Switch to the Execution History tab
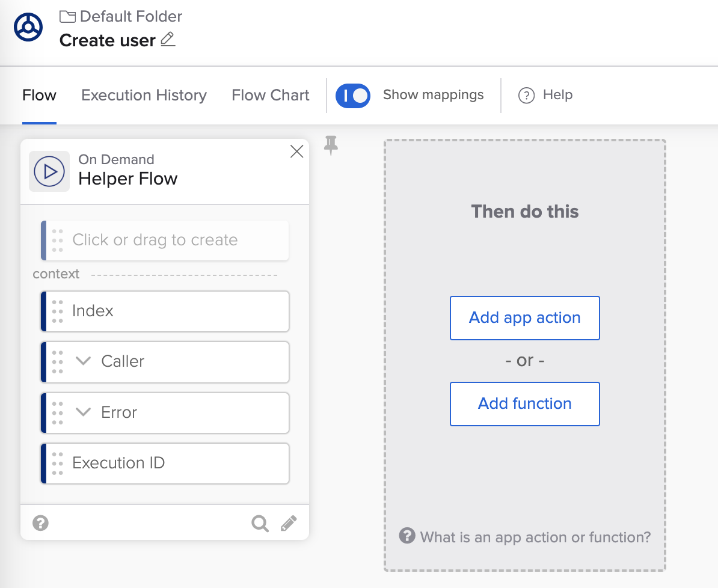The image size is (718, 588). click(144, 96)
